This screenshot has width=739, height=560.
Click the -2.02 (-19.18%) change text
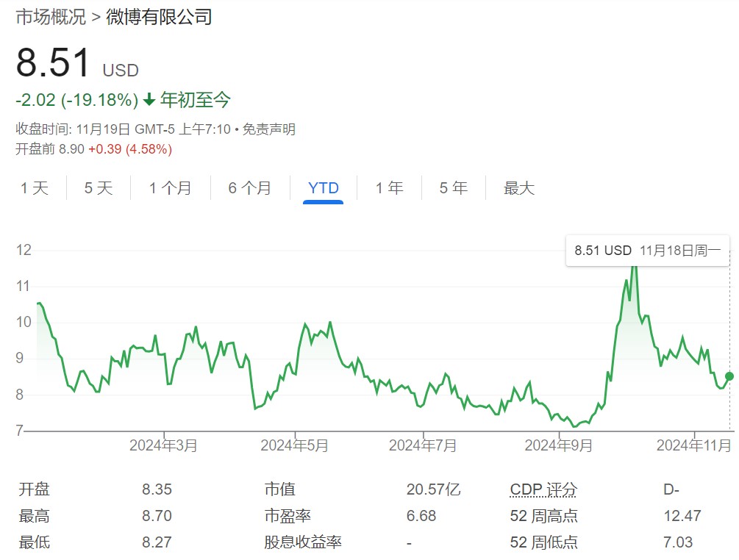(76, 100)
